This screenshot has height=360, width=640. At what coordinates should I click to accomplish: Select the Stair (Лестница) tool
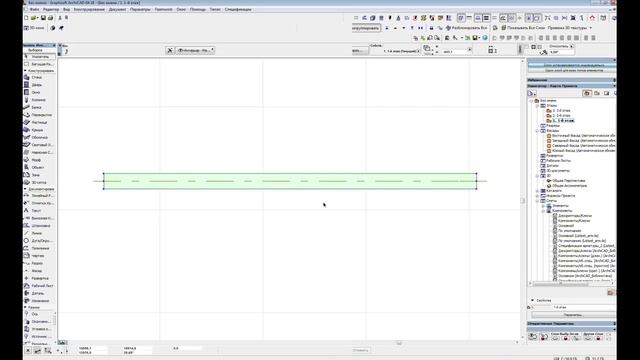39,122
